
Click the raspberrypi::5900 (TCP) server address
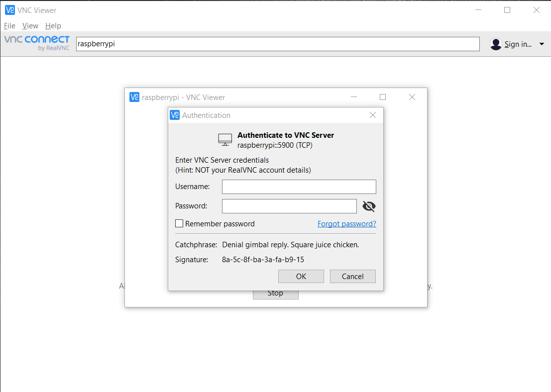(275, 145)
